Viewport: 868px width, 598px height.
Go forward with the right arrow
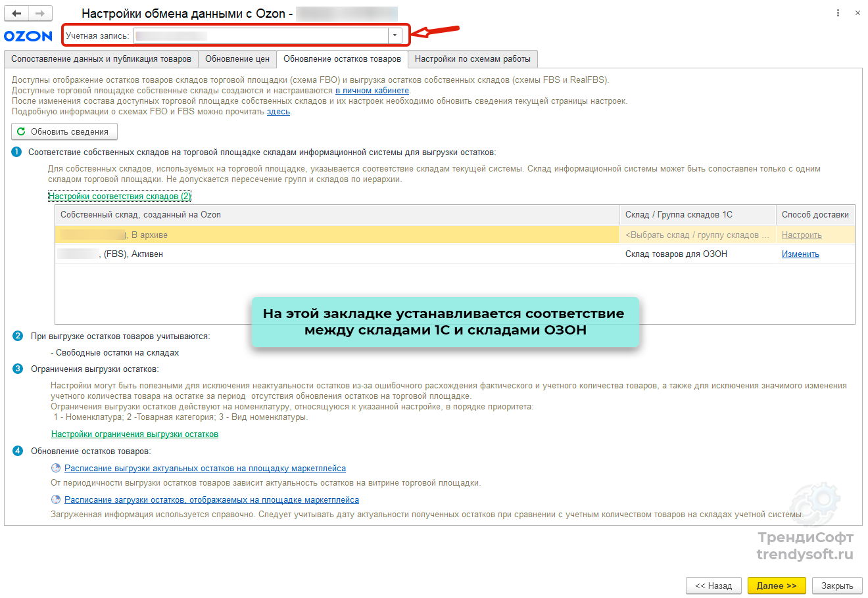[x=40, y=13]
